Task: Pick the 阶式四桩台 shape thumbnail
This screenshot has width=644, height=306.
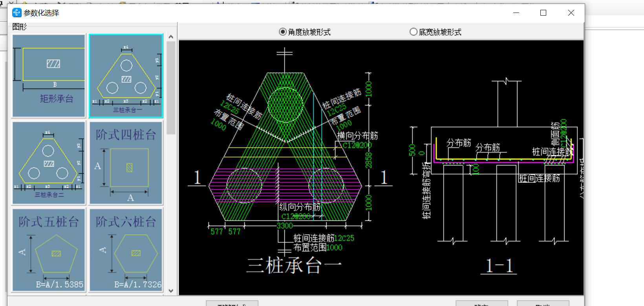Action: point(126,163)
